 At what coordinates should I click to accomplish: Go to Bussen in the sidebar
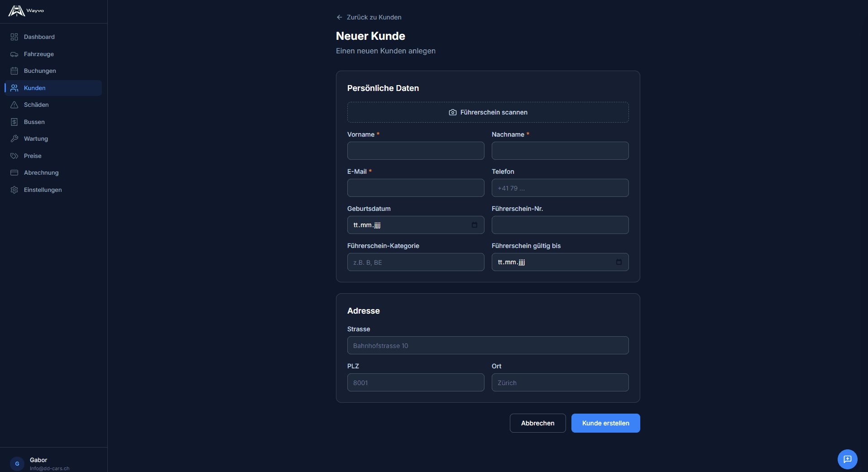(34, 122)
